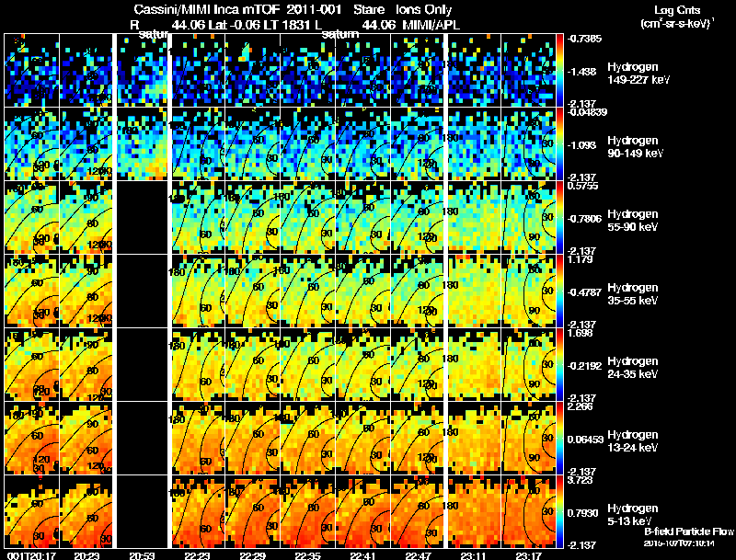Open the 55-90 keV panel at 22:47
Screen dimensions: 736x560
[418, 218]
